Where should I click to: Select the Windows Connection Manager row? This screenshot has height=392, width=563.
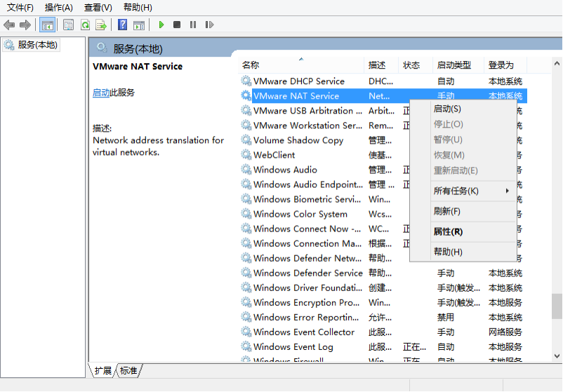(307, 243)
